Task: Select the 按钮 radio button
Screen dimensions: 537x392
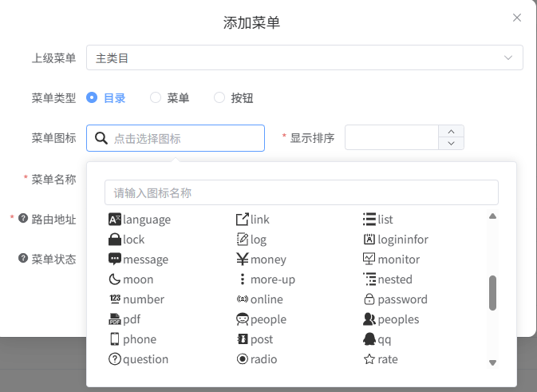Action: coord(219,97)
